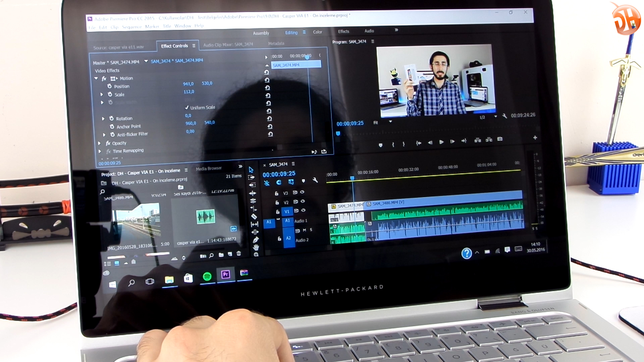Click the New Item icon in Project panel
644x362 pixels.
(x=230, y=254)
